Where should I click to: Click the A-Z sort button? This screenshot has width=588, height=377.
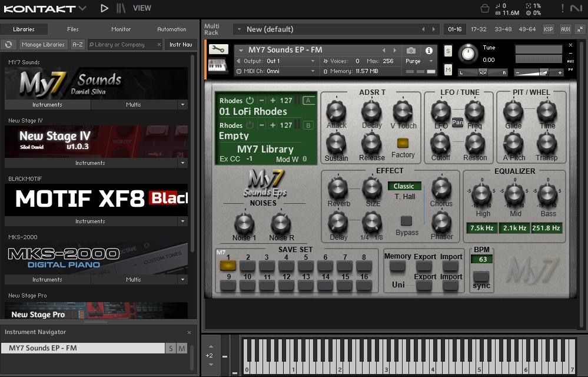(78, 45)
